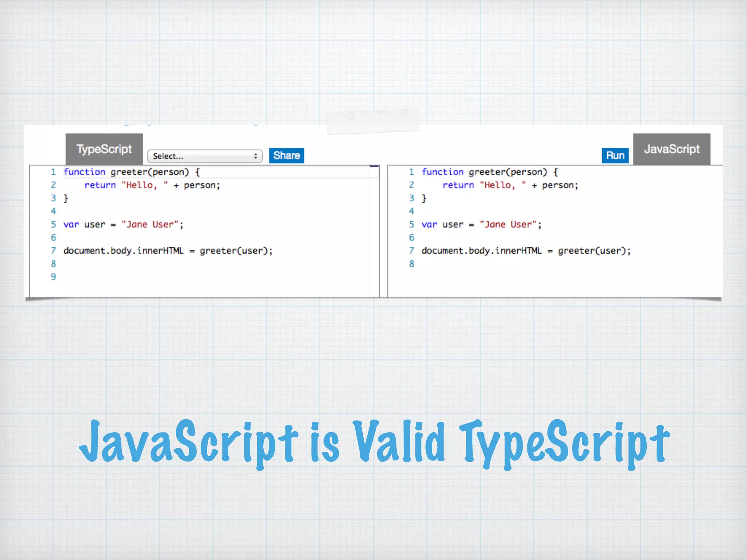This screenshot has height=560, width=747.
Task: Switch to the TypeScript tab
Action: pyautogui.click(x=104, y=149)
